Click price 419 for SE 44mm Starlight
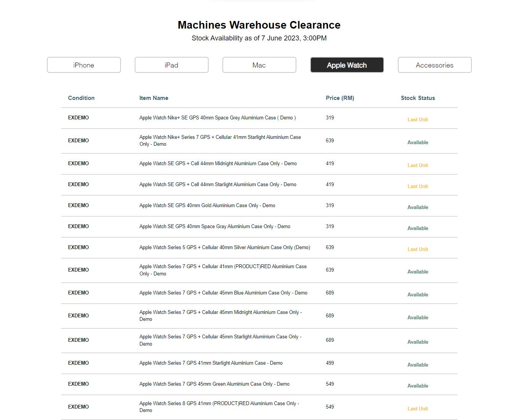Image resolution: width=526 pixels, height=420 pixels. click(x=330, y=184)
